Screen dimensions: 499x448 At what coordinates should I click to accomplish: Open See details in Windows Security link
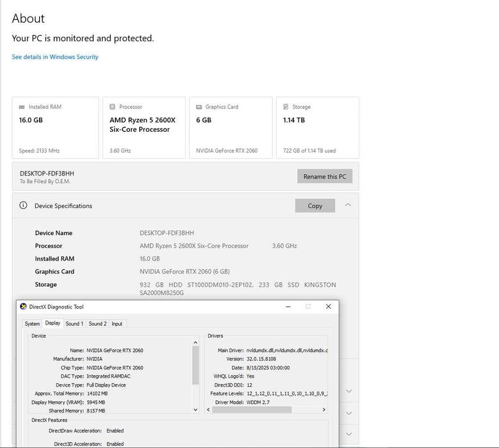click(x=55, y=57)
